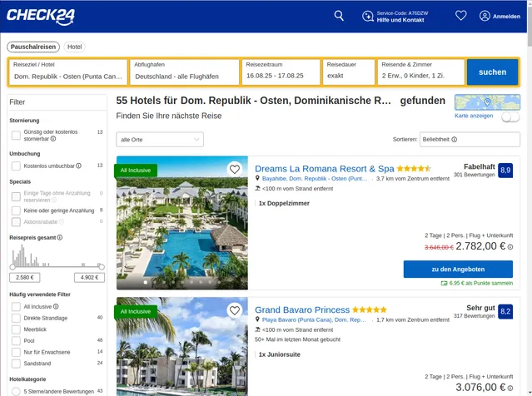Open the Reisende & Zimmer selector
532x396 pixels.
(420, 72)
